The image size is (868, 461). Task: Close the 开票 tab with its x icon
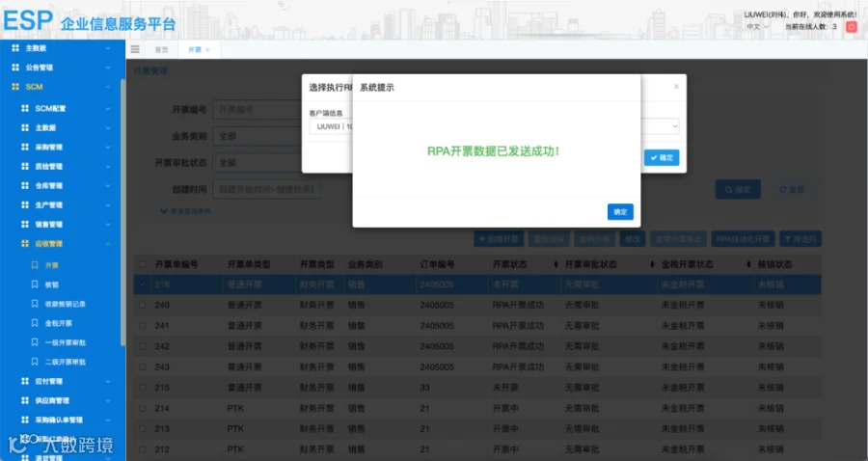pos(207,50)
